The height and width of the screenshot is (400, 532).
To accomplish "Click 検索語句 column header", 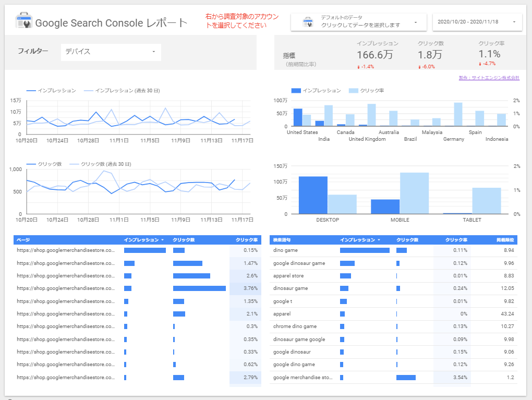I will coord(282,240).
